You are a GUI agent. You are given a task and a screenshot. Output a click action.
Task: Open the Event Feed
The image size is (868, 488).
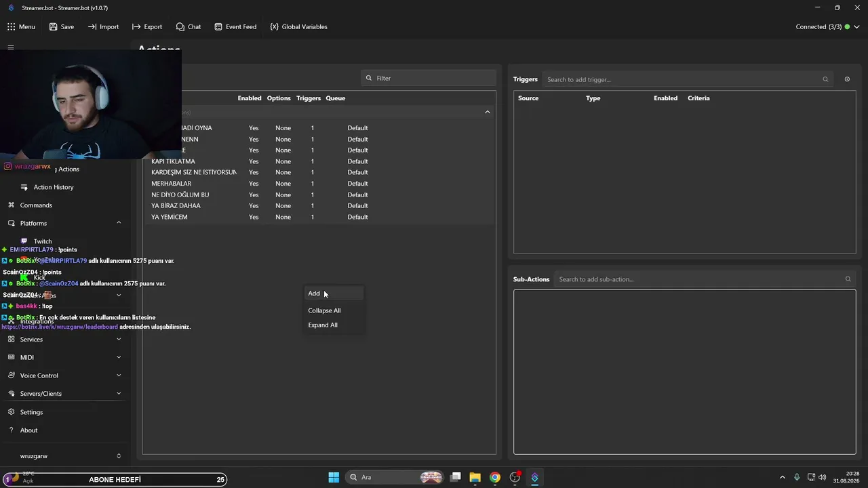click(235, 26)
